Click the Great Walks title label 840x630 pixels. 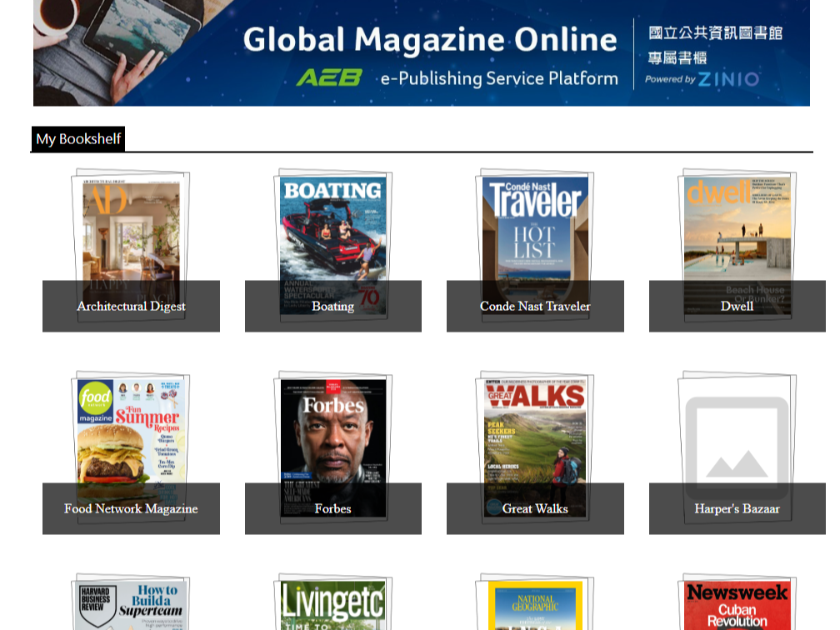coord(535,508)
